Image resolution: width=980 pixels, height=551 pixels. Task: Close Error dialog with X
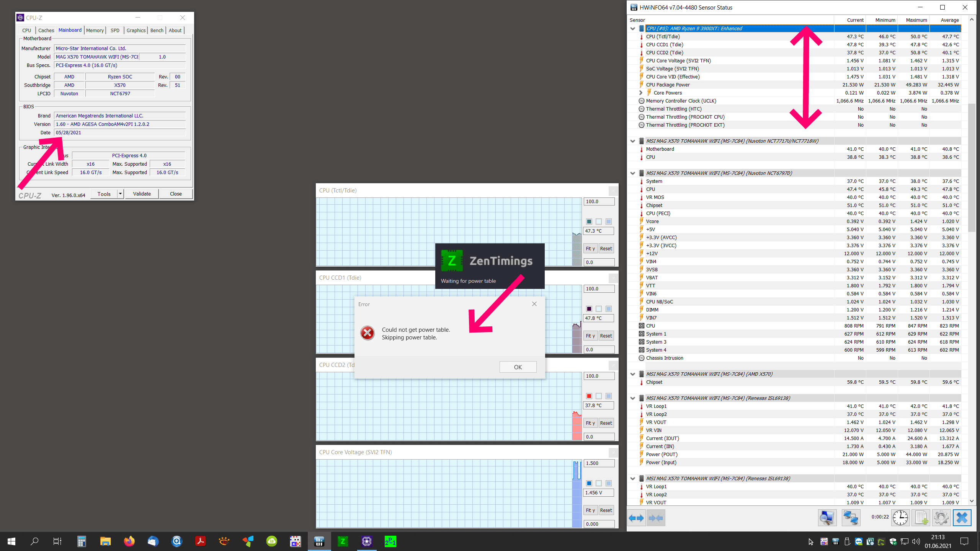point(534,304)
